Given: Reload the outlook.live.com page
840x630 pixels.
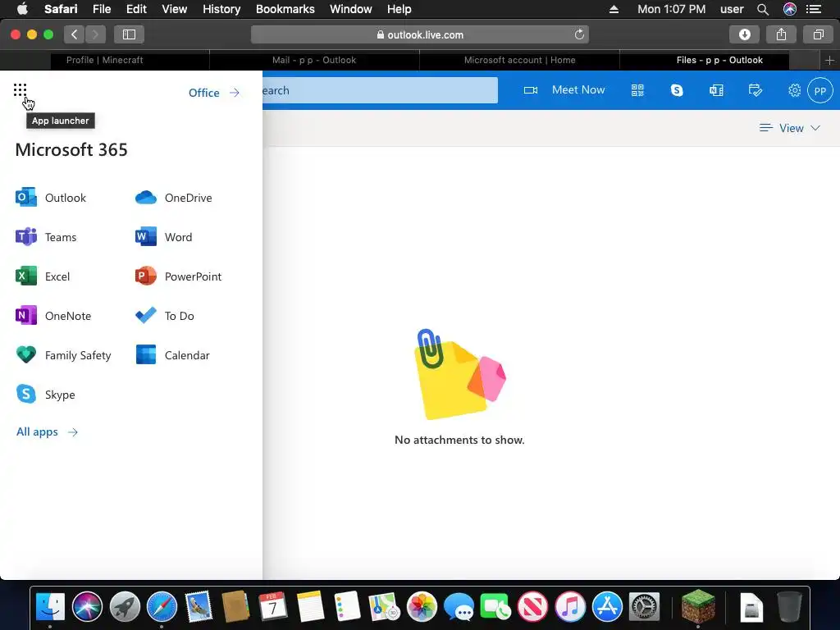Looking at the screenshot, I should click(579, 34).
